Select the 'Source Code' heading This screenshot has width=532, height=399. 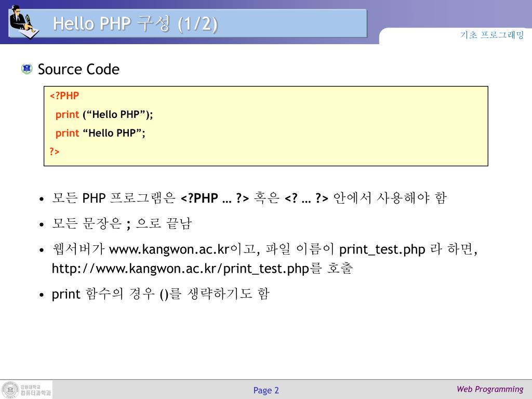pyautogui.click(x=78, y=69)
